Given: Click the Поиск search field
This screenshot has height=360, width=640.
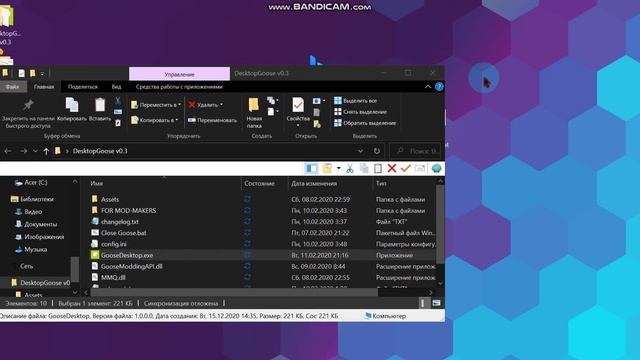Looking at the screenshot, I should pos(416,151).
